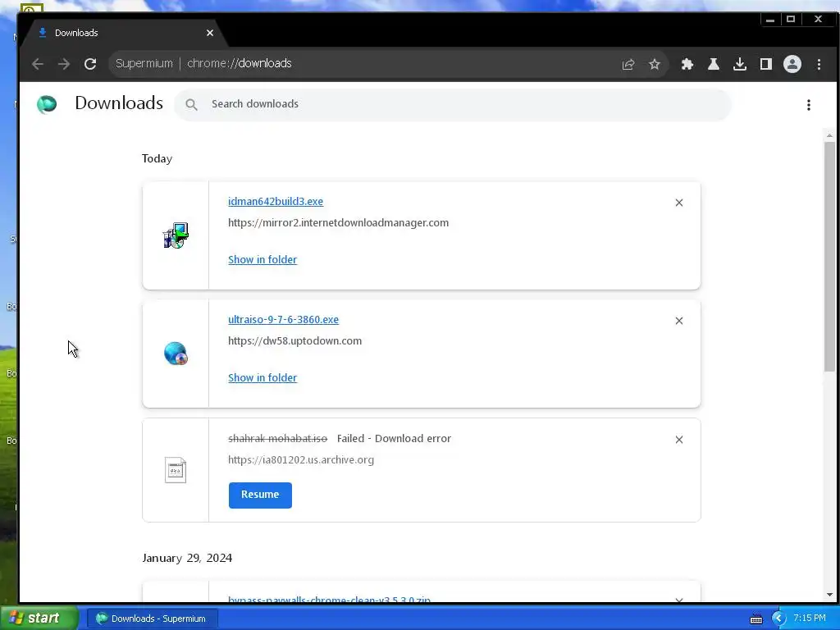The width and height of the screenshot is (840, 630).
Task: Open the Experiments flask icon
Action: 713,64
